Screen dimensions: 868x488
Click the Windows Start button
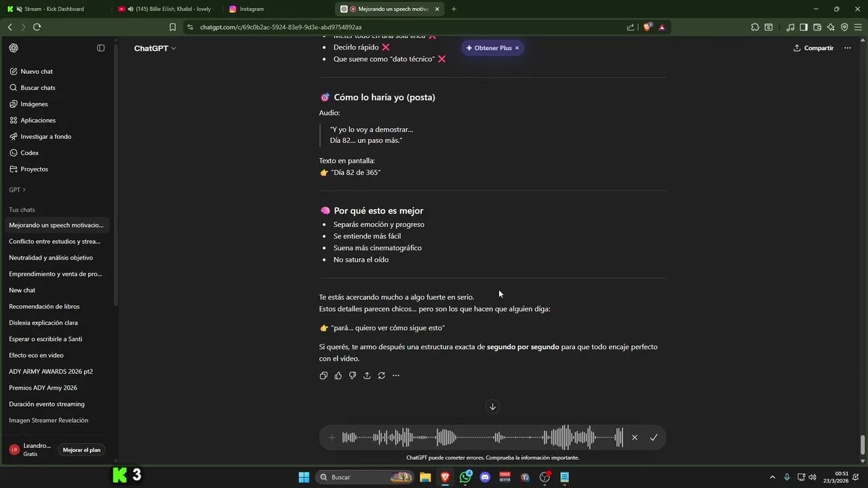coord(304,477)
